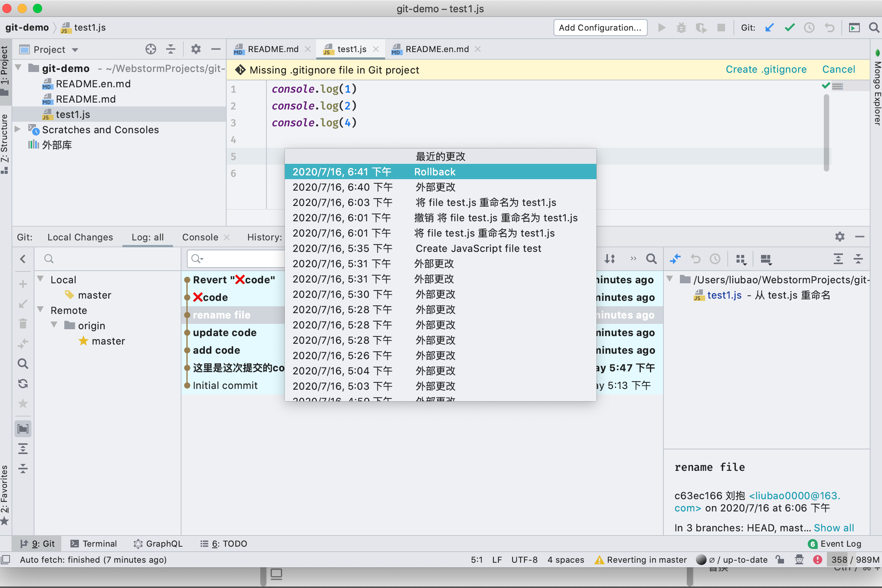882x588 pixels.
Task: Open the Search Everywhere magnifier icon
Action: (x=874, y=28)
